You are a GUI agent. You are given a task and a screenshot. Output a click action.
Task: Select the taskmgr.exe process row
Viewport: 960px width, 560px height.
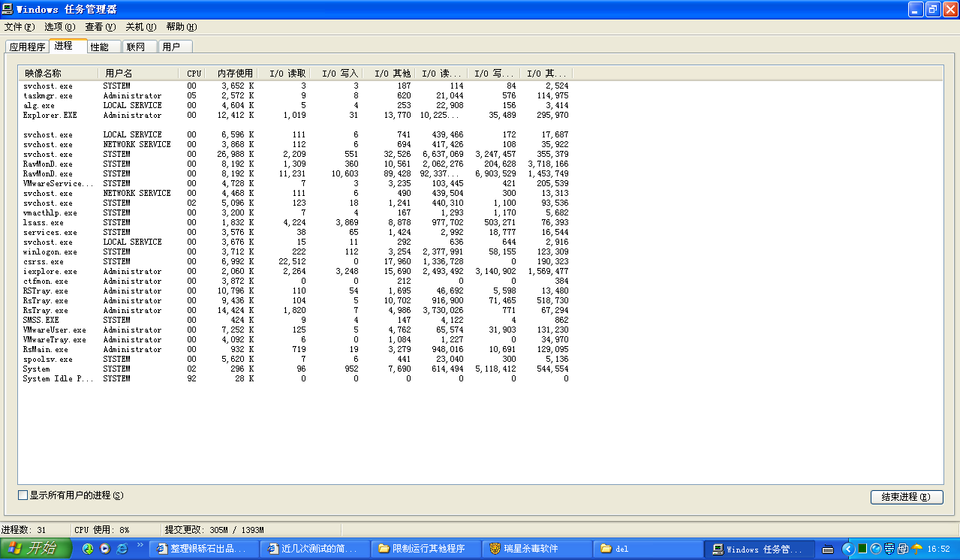click(296, 96)
